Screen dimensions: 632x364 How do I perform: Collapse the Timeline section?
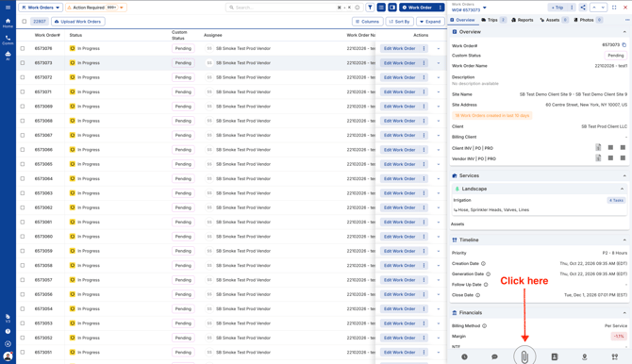pyautogui.click(x=624, y=240)
